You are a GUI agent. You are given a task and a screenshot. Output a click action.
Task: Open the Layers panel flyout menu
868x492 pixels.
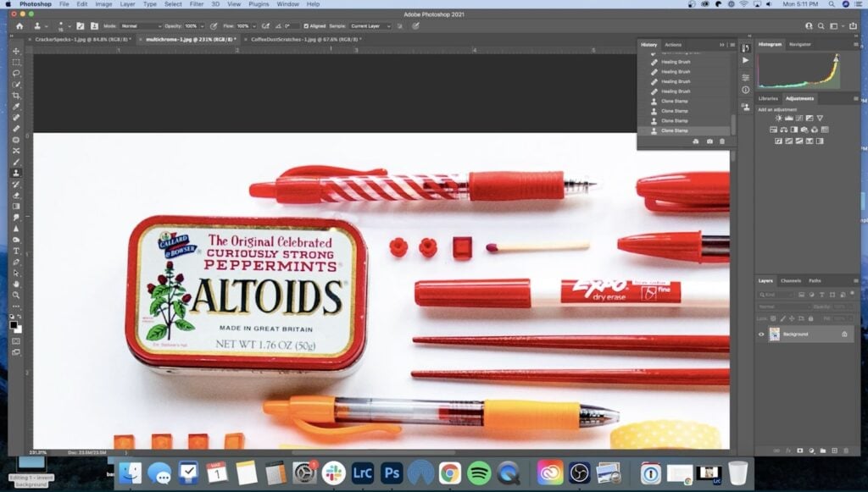856,281
